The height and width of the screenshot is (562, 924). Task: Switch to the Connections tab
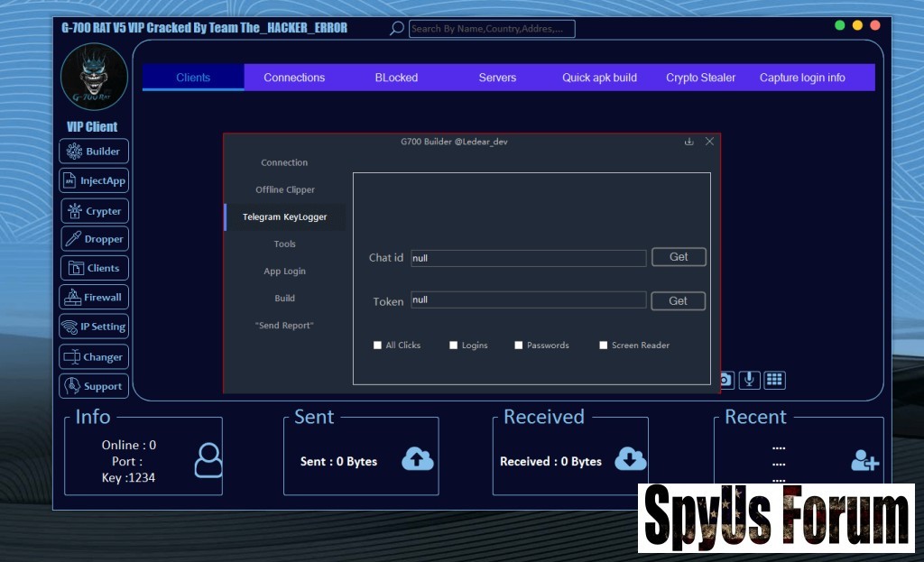click(x=294, y=78)
